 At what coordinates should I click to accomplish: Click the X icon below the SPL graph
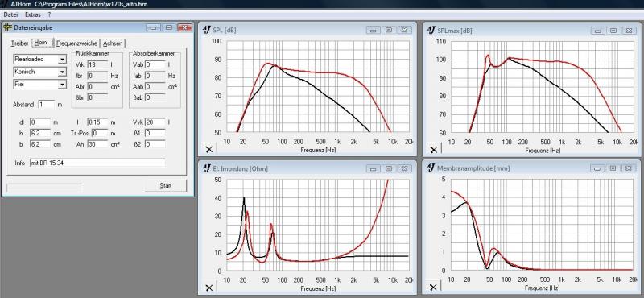[x=209, y=149]
